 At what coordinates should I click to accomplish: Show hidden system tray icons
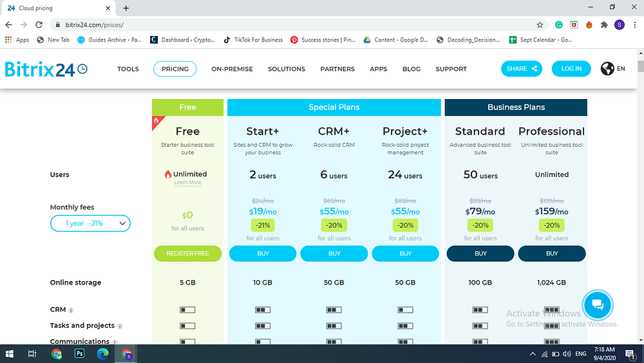(x=533, y=353)
